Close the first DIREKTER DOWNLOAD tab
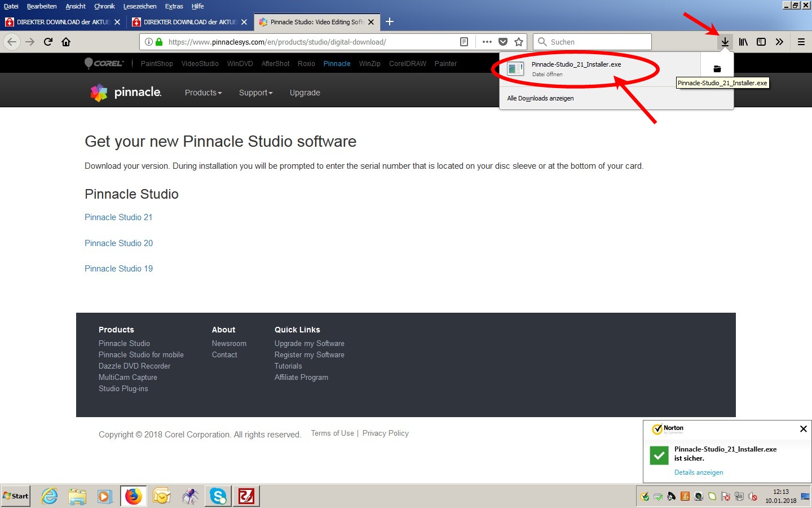This screenshot has width=812, height=508. click(x=117, y=22)
